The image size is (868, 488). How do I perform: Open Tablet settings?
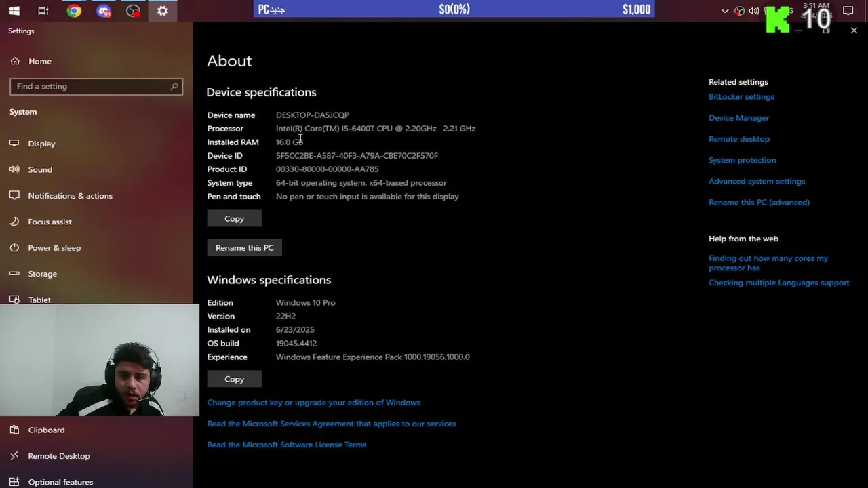39,300
